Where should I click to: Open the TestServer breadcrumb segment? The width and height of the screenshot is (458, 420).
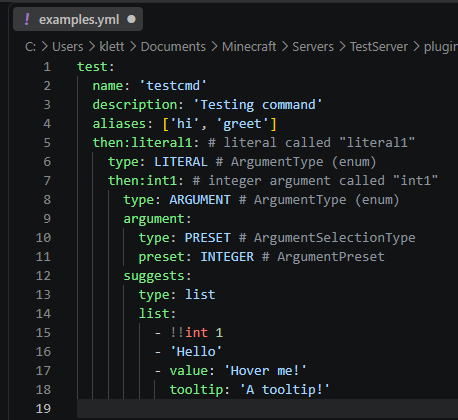[379, 47]
